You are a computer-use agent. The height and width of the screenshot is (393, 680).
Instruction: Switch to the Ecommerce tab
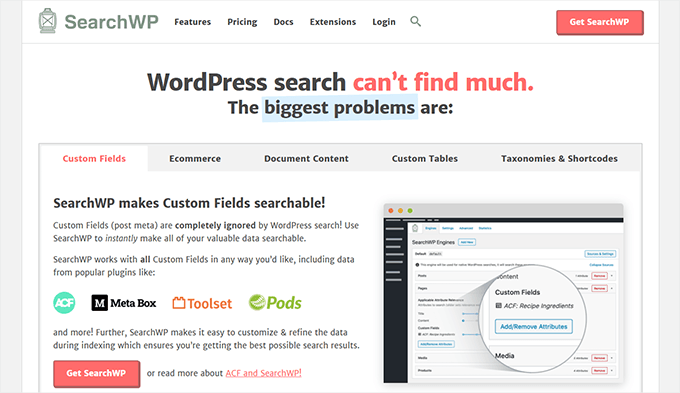pyautogui.click(x=195, y=158)
